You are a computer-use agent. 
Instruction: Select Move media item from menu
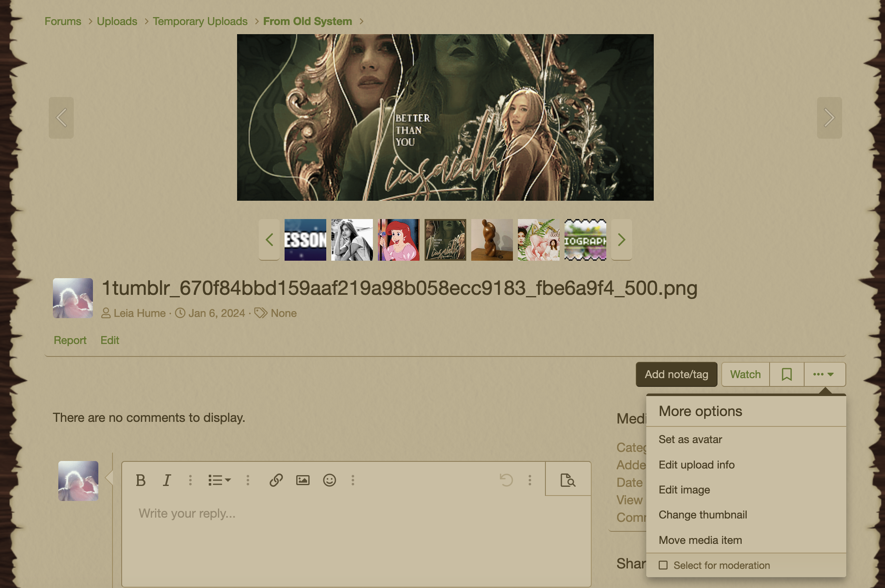coord(700,539)
